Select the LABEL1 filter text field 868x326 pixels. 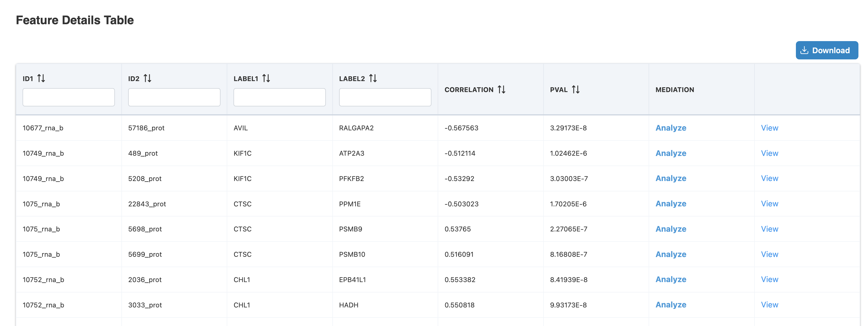[x=279, y=97]
